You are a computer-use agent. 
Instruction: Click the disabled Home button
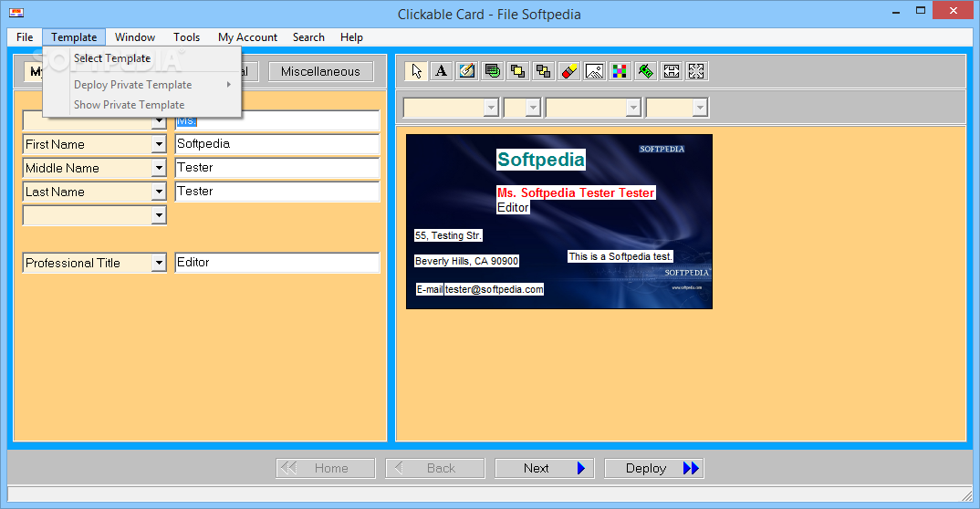[x=326, y=468]
